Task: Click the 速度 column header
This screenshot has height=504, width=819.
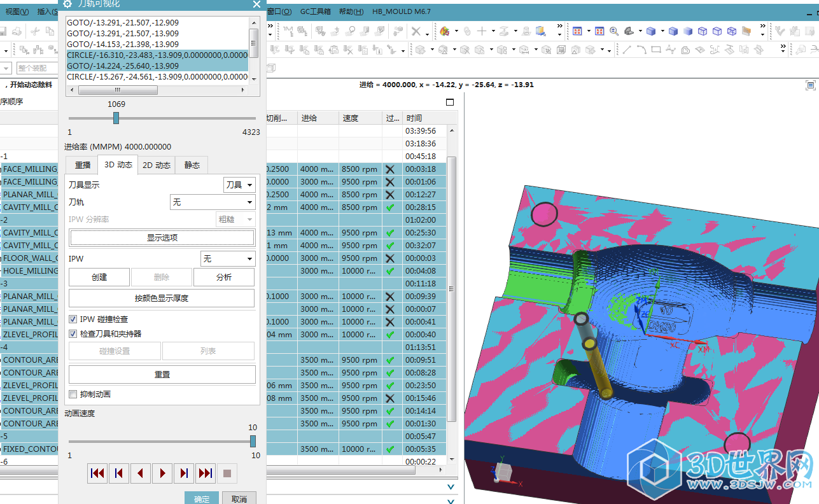Action: pos(361,118)
